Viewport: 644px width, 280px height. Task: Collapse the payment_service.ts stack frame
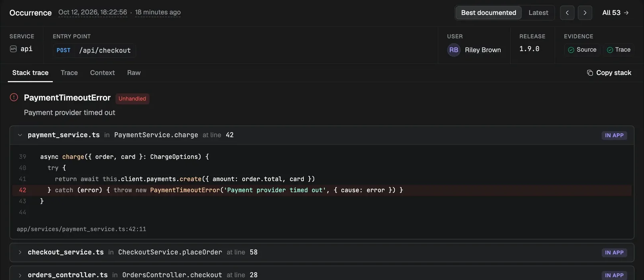20,135
